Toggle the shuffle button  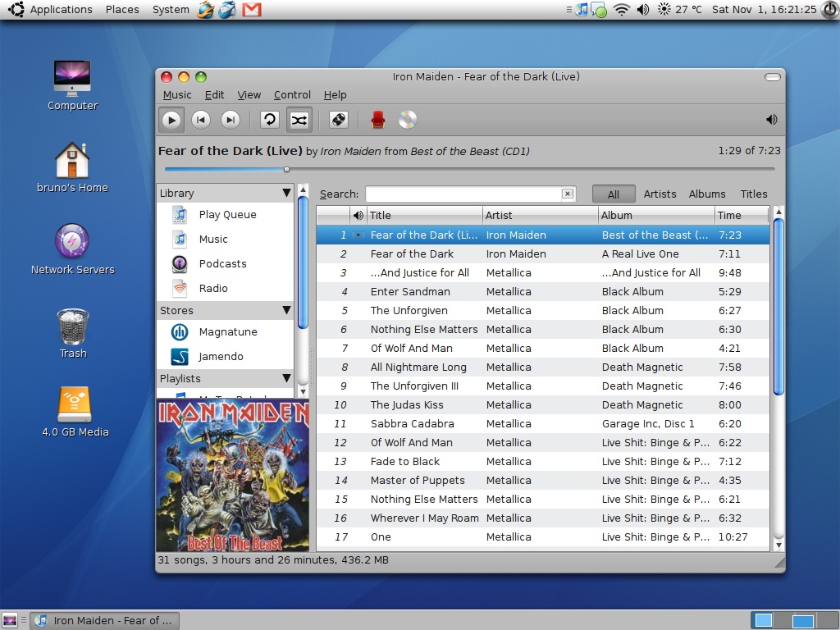tap(299, 120)
